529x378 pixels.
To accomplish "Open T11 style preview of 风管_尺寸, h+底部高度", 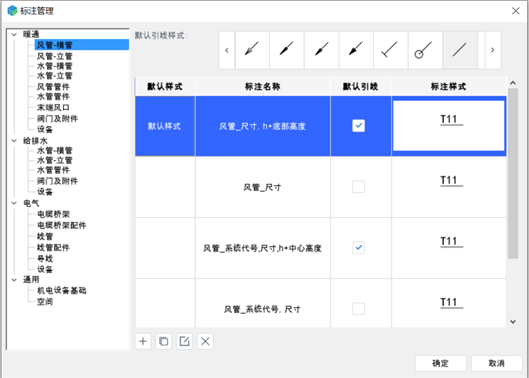I will pyautogui.click(x=449, y=126).
